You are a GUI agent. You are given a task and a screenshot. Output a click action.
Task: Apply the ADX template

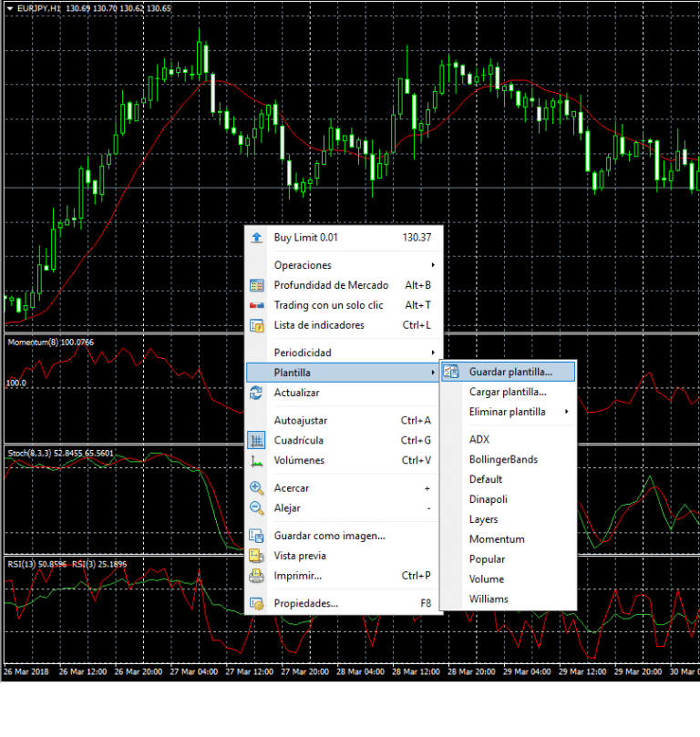[509, 439]
